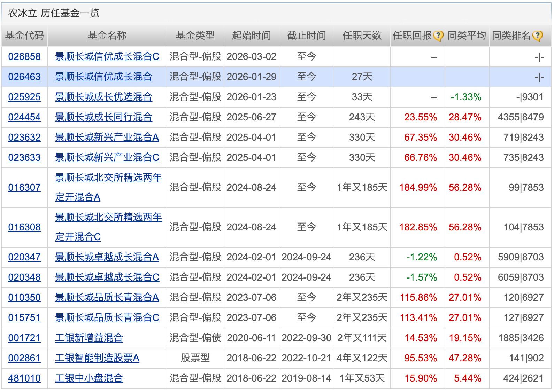Open fund code 026858 link
Screen dimensions: 554x392
click(x=24, y=56)
